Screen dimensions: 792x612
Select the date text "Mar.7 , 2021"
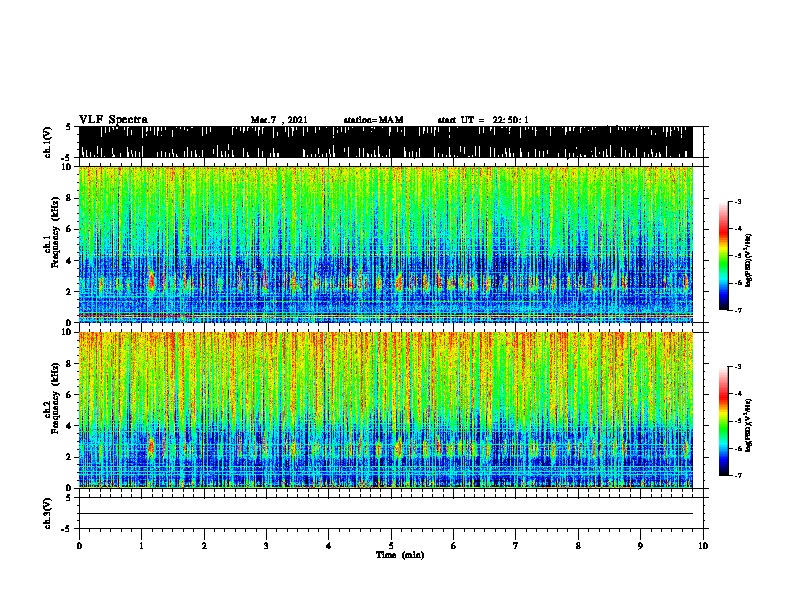pos(279,120)
